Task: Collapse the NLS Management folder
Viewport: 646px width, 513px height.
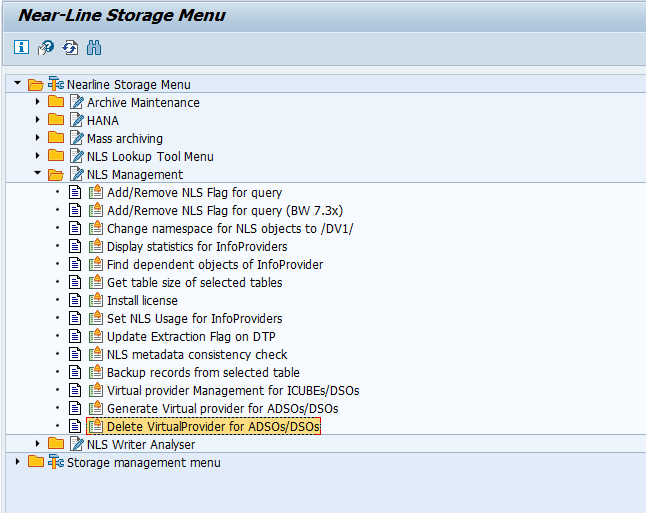Action: [x=37, y=173]
